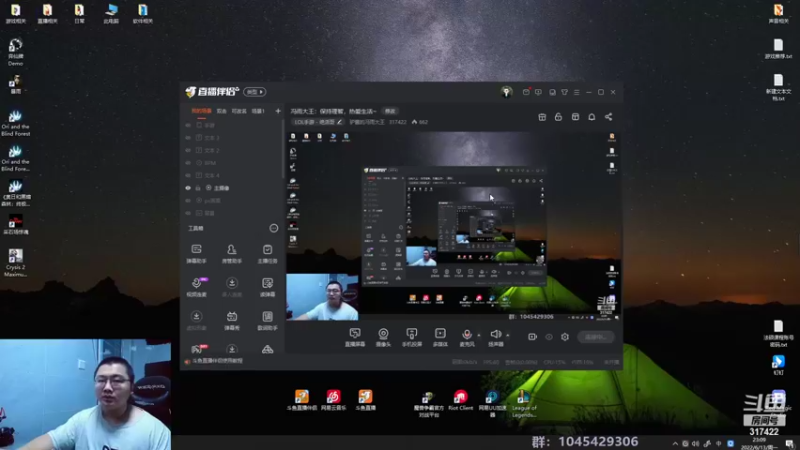The width and height of the screenshot is (800, 450).
Task: Open Riot Client desktop shortcut
Action: pyautogui.click(x=460, y=401)
